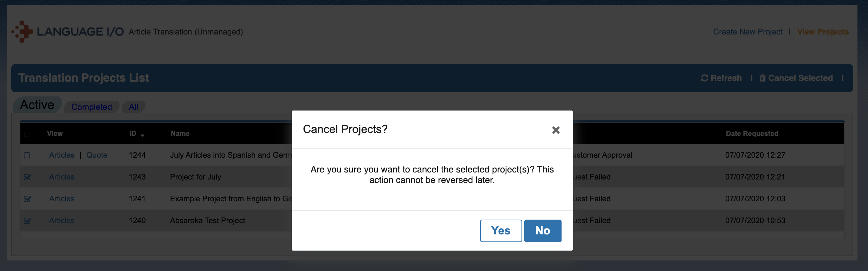Click No to keep selected projects
This screenshot has width=868, height=271.
[543, 231]
